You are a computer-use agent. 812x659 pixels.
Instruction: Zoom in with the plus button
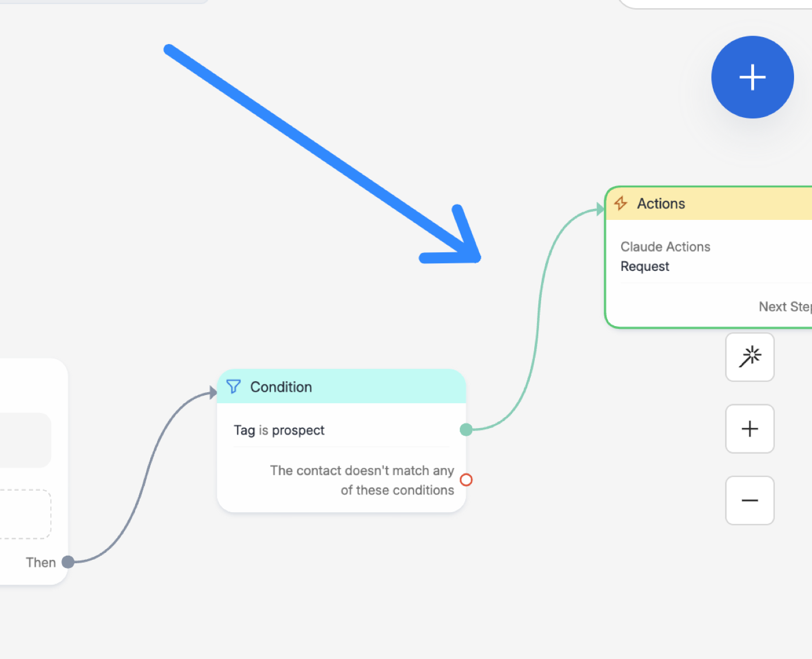[750, 429]
